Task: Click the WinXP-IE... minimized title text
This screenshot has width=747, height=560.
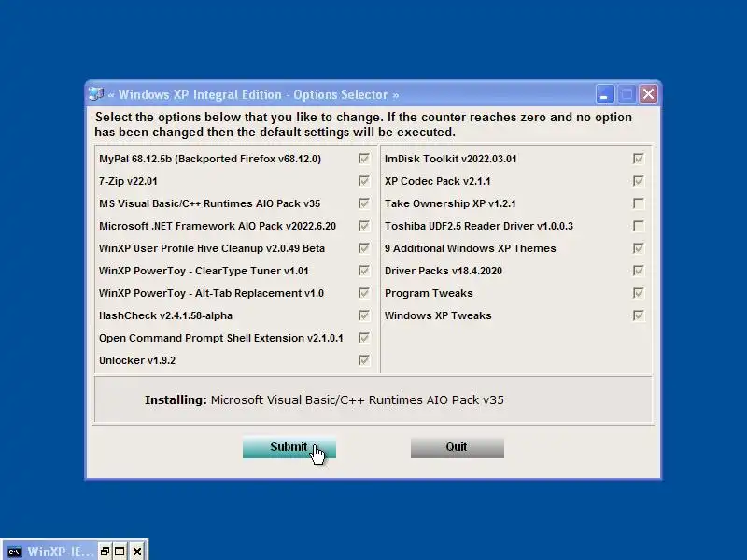Action: pos(60,552)
